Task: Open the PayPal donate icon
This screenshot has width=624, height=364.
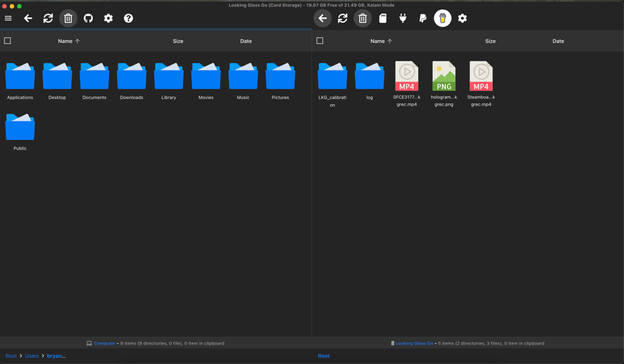Action: 422,19
